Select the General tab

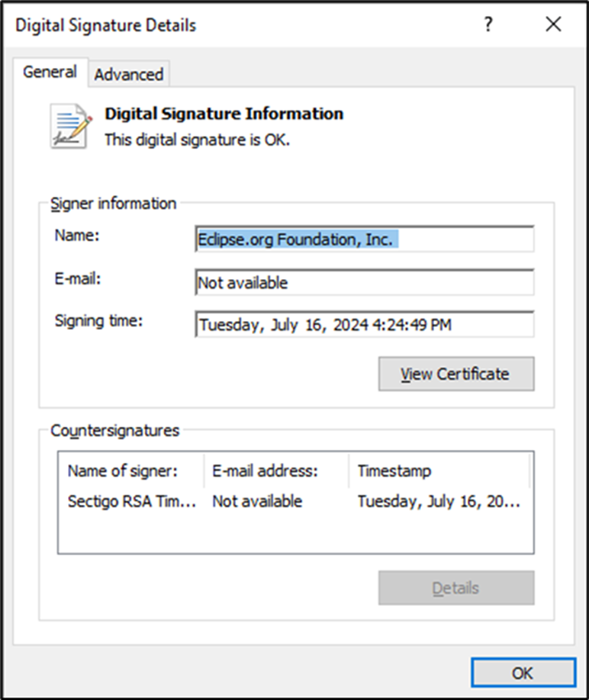[50, 72]
